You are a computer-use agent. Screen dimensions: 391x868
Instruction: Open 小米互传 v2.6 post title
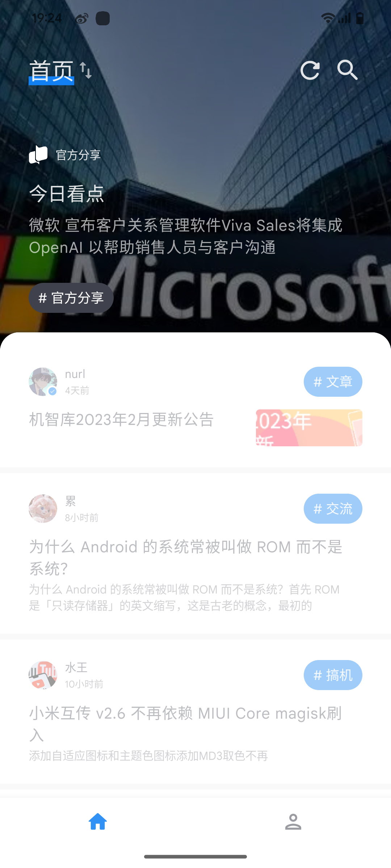pyautogui.click(x=185, y=724)
